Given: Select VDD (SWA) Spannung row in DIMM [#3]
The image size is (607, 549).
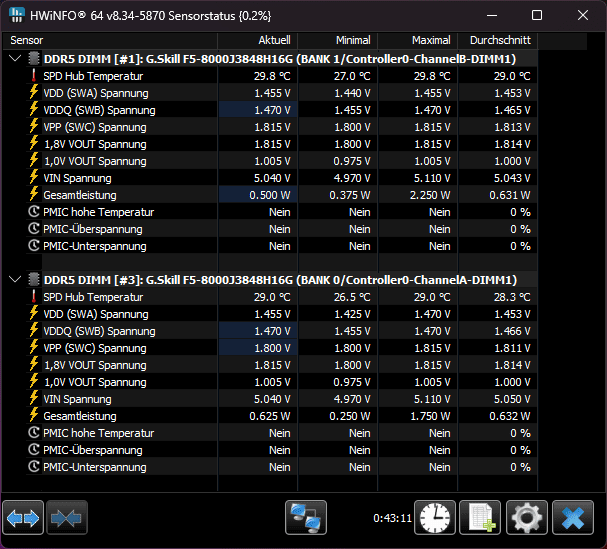Looking at the screenshot, I should point(281,314).
